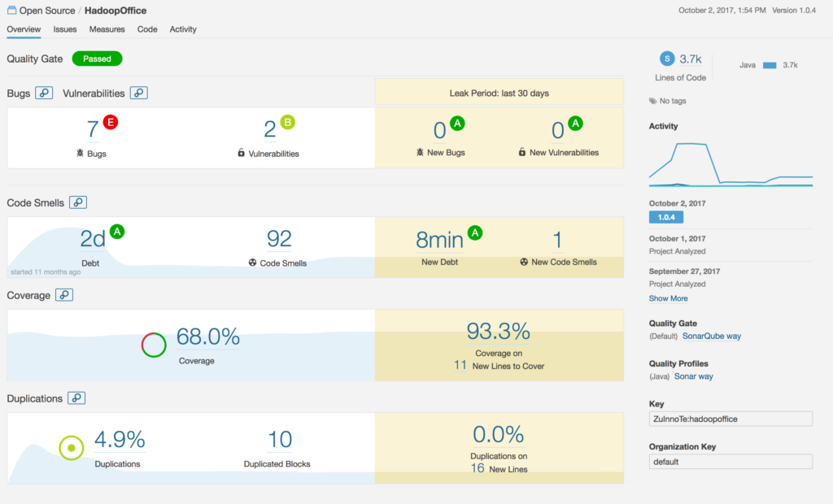Open the 93.3% coverage on new lines

(x=499, y=332)
